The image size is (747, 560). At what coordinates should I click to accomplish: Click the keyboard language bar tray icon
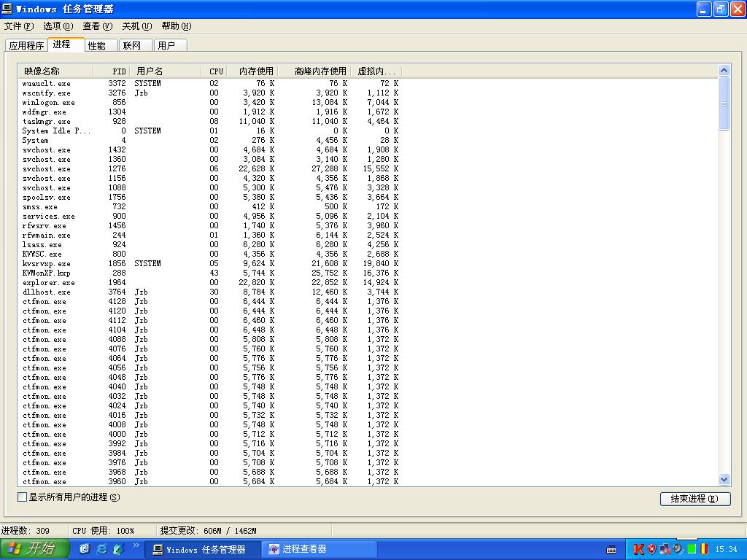pos(611,550)
